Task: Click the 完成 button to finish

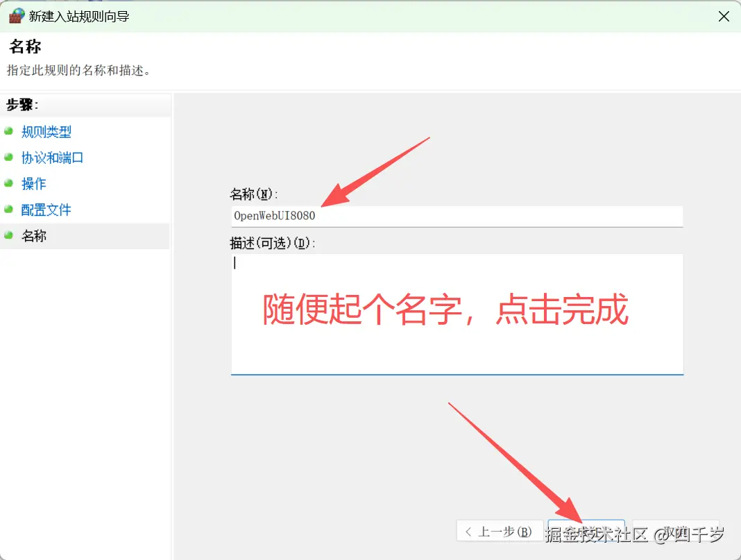Action: (x=586, y=531)
